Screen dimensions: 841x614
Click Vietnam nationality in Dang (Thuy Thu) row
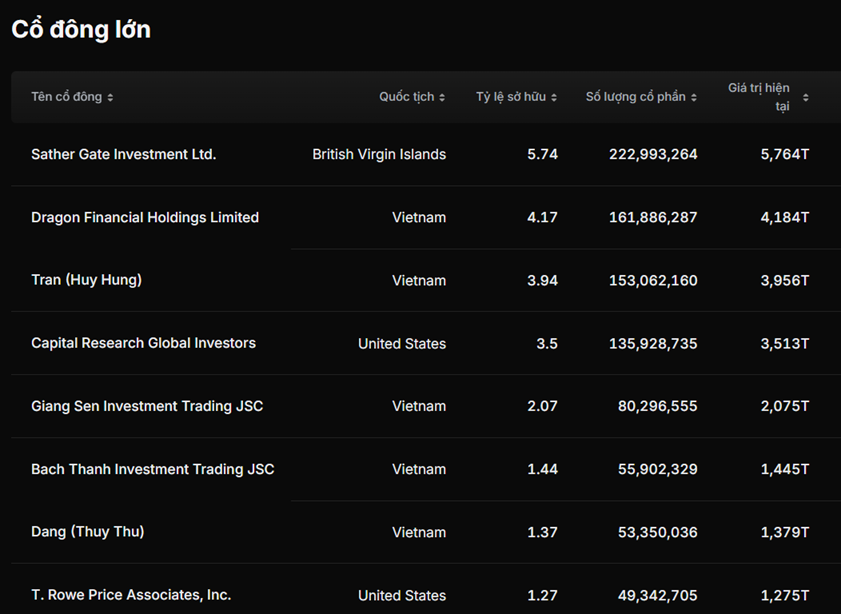pyautogui.click(x=419, y=532)
